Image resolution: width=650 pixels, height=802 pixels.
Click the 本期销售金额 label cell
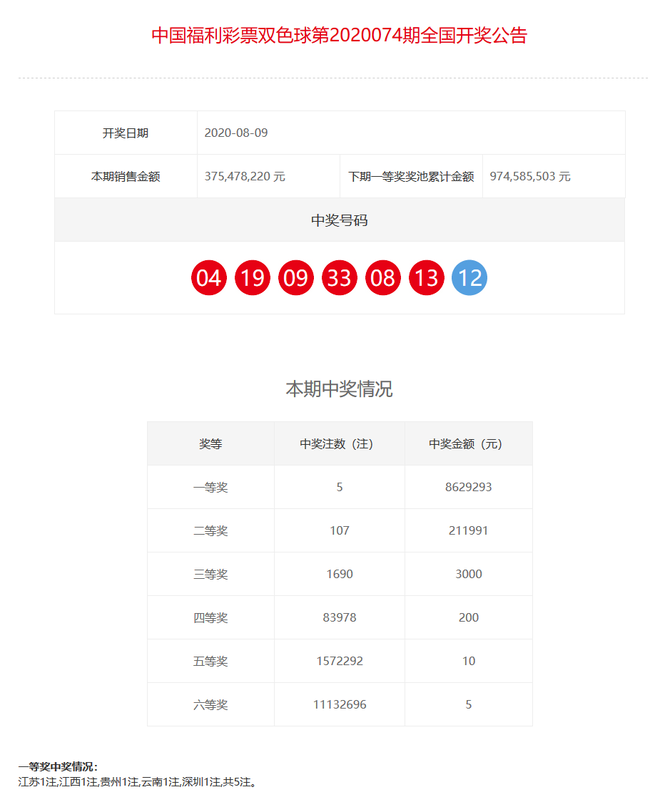tap(126, 176)
